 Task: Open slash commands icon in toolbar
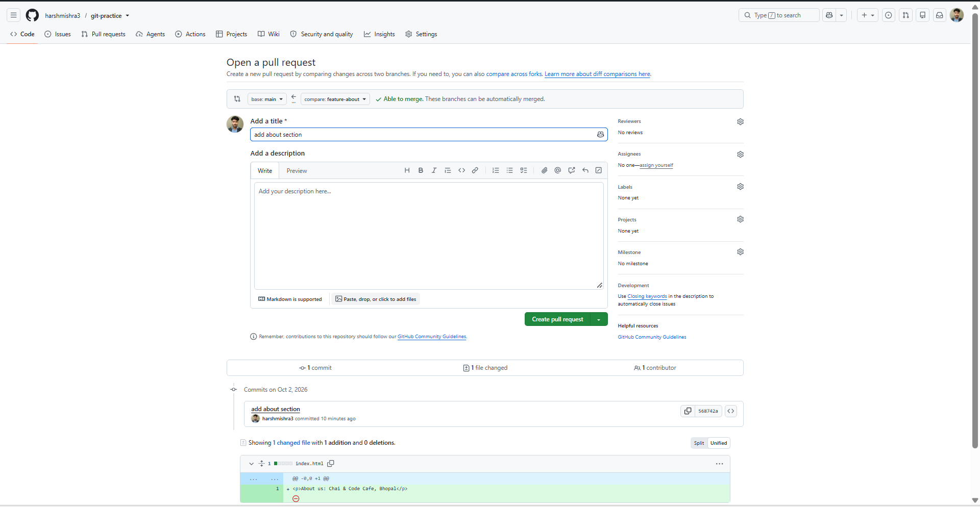coord(599,170)
